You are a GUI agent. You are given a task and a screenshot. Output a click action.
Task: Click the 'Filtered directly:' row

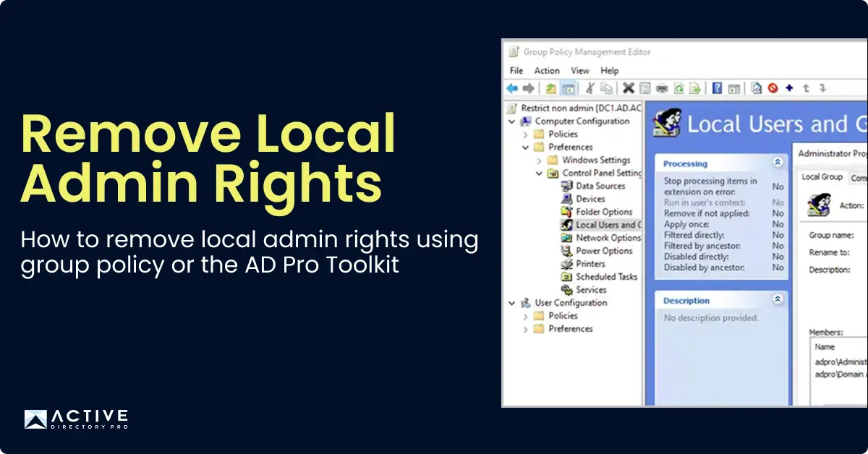tap(723, 235)
